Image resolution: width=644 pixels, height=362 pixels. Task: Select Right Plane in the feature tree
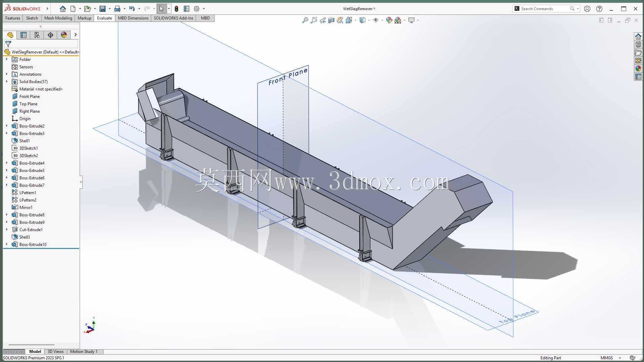pyautogui.click(x=30, y=111)
